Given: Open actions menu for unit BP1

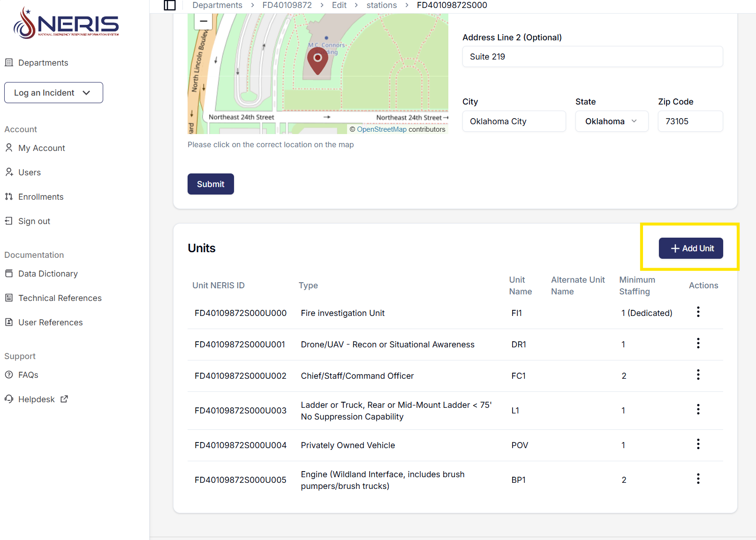Looking at the screenshot, I should (698, 479).
